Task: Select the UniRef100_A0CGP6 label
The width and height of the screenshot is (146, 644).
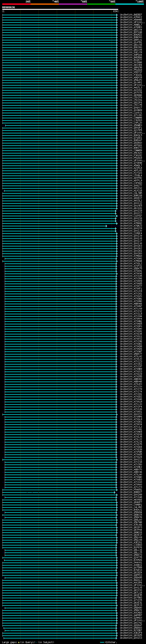Action: coord(131,583)
